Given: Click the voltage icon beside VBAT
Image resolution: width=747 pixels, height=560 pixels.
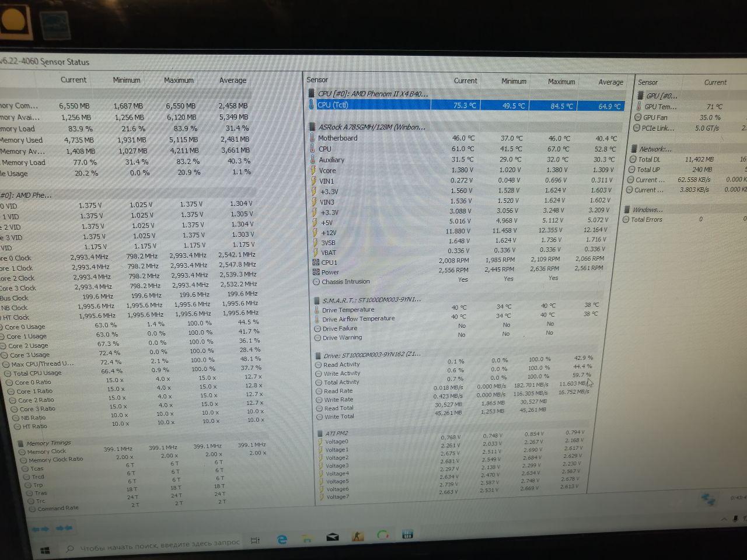Looking at the screenshot, I should (315, 253).
